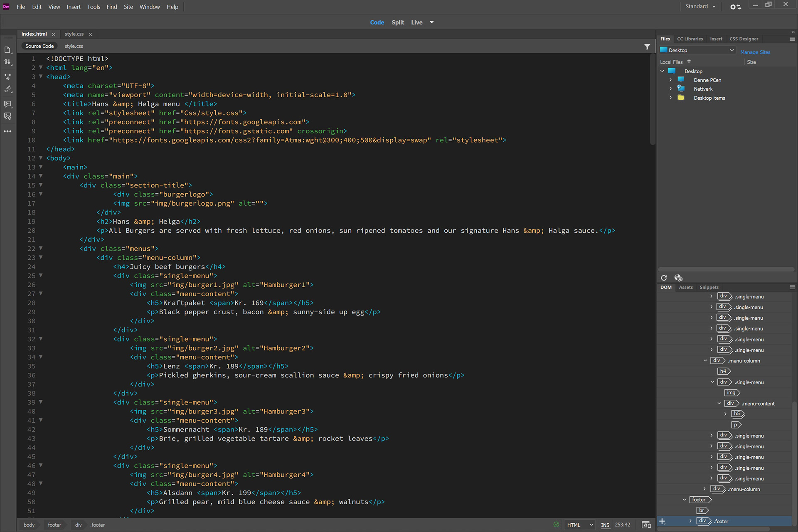This screenshot has width=798, height=532.
Task: Select the Desktop items folder icon
Action: (681, 98)
